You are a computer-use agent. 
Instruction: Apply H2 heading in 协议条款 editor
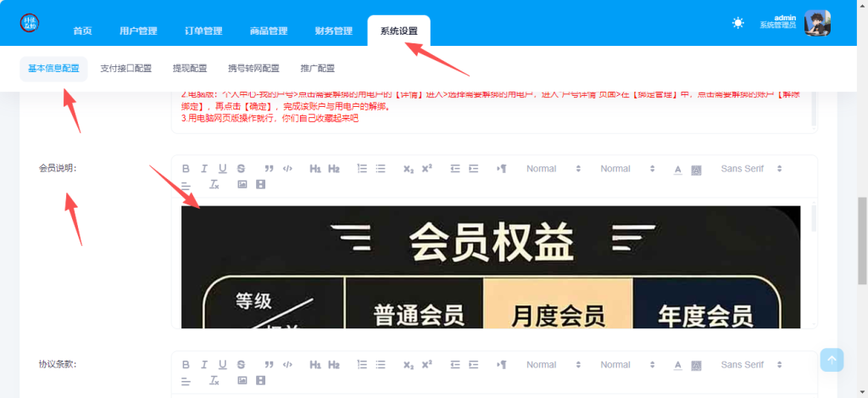[334, 365]
